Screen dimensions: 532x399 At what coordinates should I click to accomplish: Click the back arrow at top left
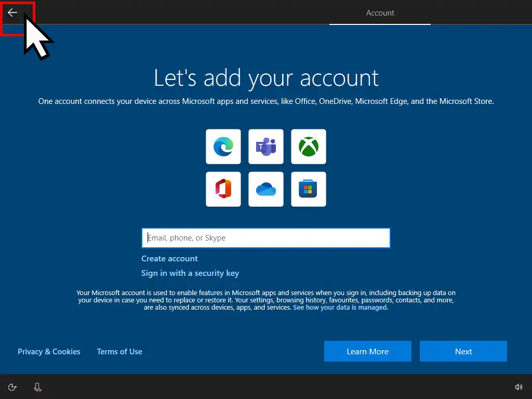[12, 13]
